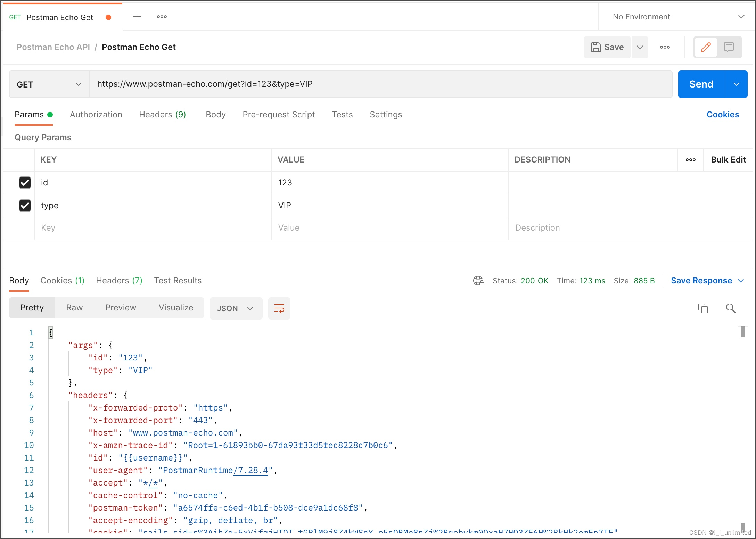Select the Test Results tab
This screenshot has height=539, width=756.
coord(178,280)
